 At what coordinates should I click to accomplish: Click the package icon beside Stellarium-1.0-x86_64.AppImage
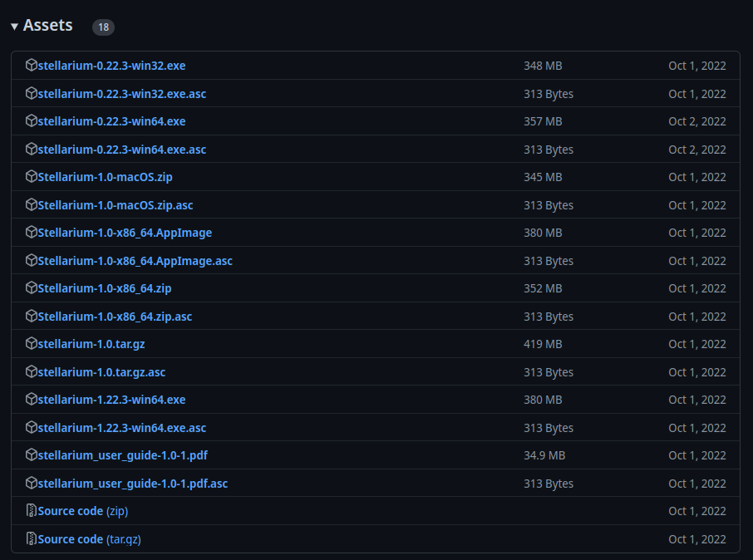[x=31, y=233]
